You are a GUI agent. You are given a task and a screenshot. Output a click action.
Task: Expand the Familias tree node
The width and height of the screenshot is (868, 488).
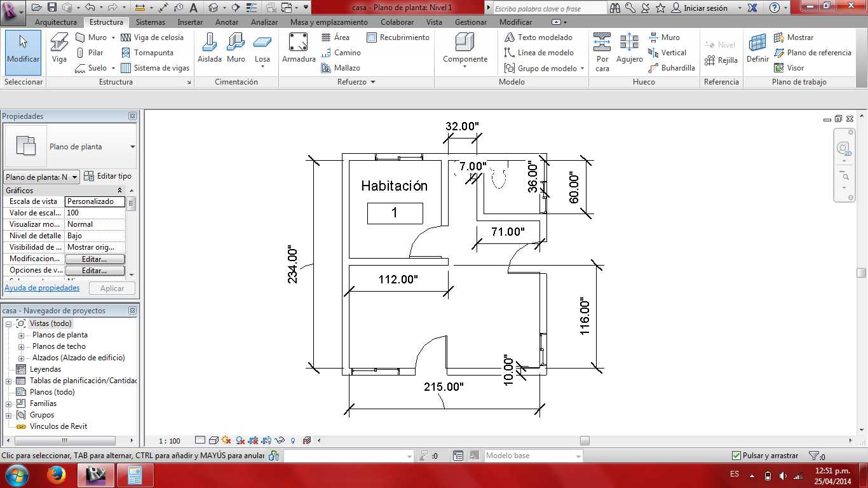9,404
